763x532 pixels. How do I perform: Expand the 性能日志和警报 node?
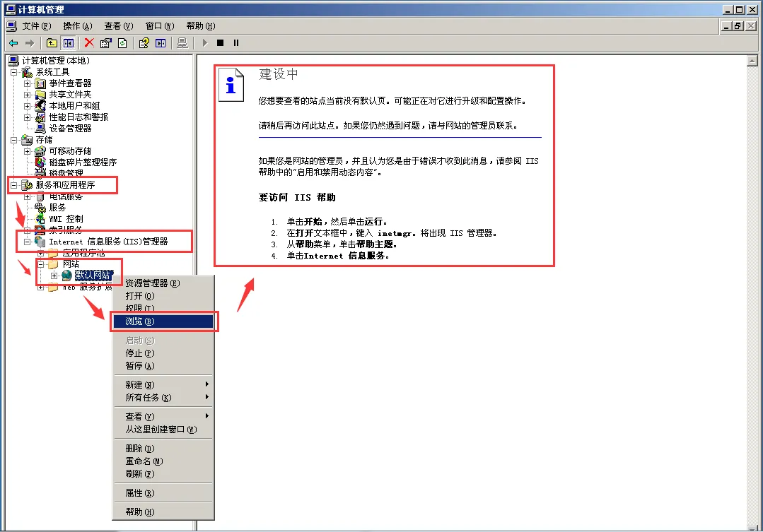click(28, 117)
